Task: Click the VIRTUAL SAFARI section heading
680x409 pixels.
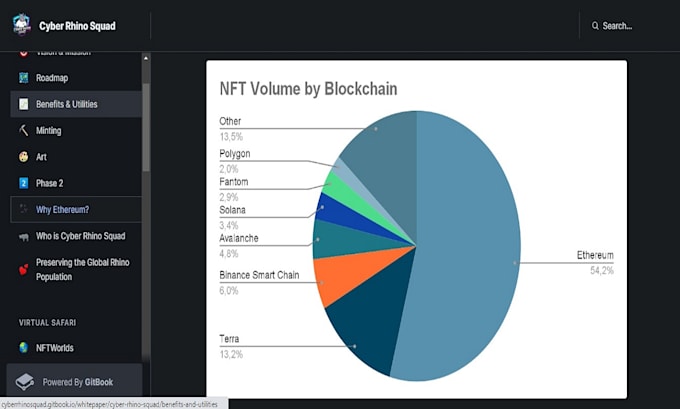Action: point(47,323)
